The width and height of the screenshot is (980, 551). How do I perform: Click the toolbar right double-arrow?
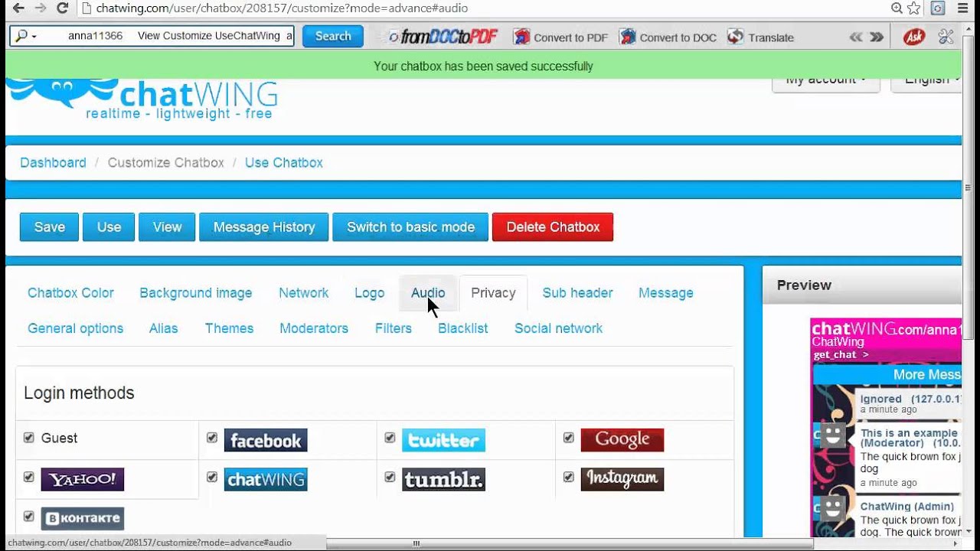(x=877, y=37)
